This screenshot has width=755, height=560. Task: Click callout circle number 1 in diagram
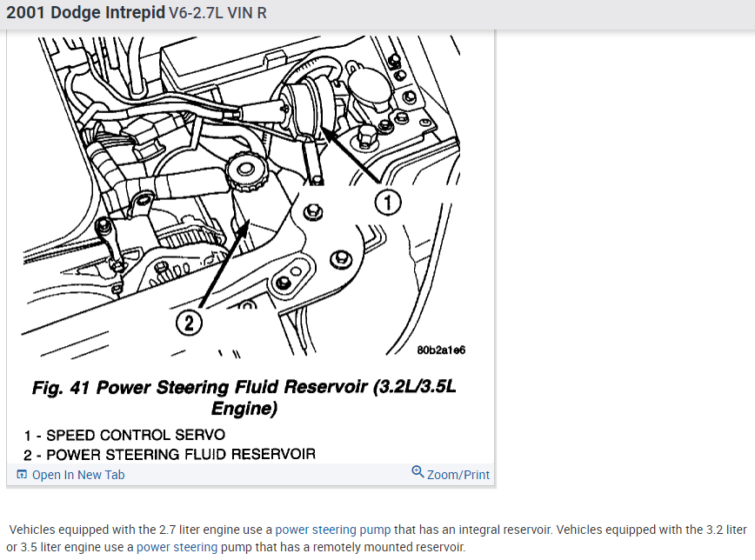tap(388, 203)
